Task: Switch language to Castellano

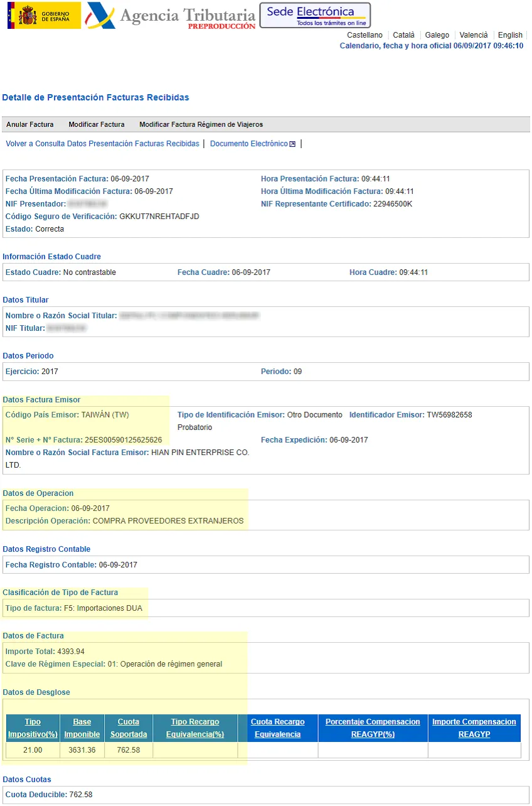Action: coord(364,35)
